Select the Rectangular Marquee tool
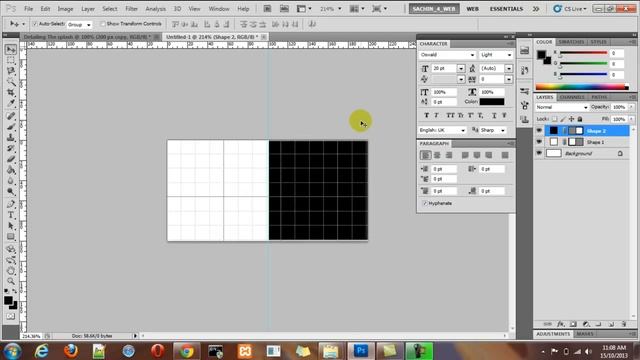Viewport: 640px width, 360px height. 11,60
